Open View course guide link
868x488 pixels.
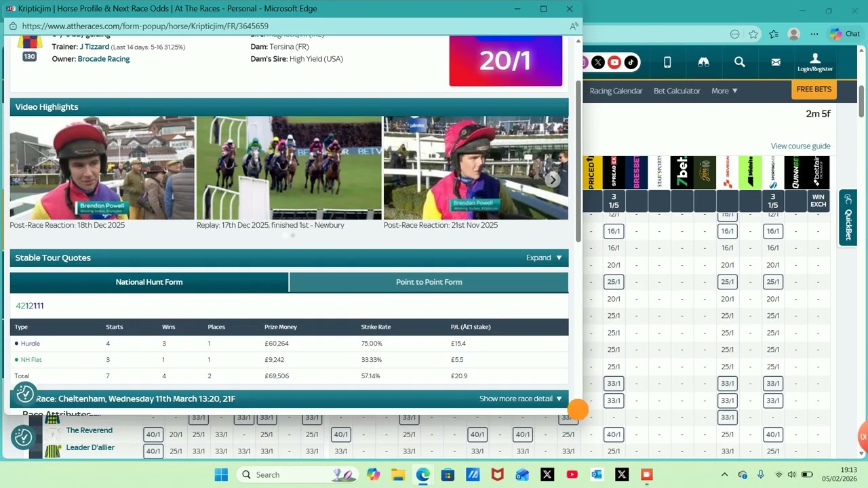800,146
